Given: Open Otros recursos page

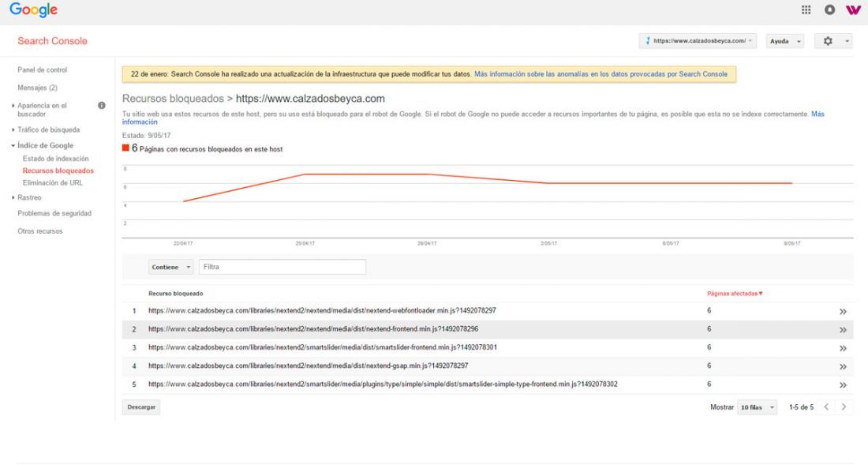Looking at the screenshot, I should point(40,231).
